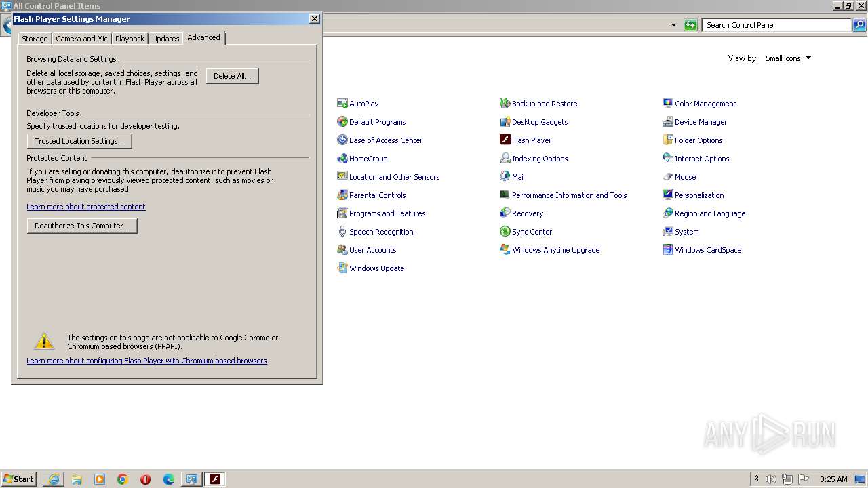Open Google Chrome from the taskbar

point(123,479)
